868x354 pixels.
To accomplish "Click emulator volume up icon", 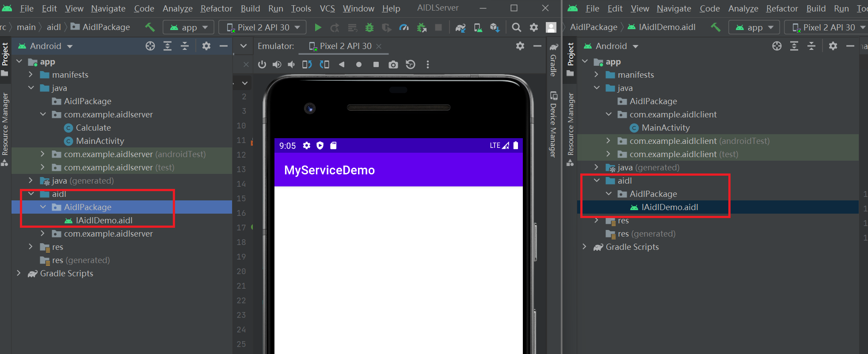I will coord(277,64).
